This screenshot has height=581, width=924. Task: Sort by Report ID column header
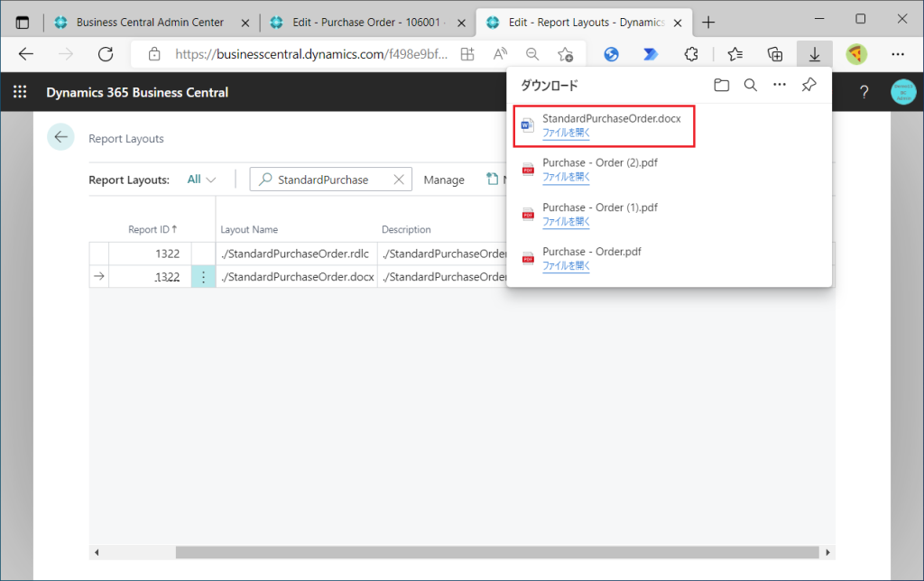pyautogui.click(x=152, y=229)
